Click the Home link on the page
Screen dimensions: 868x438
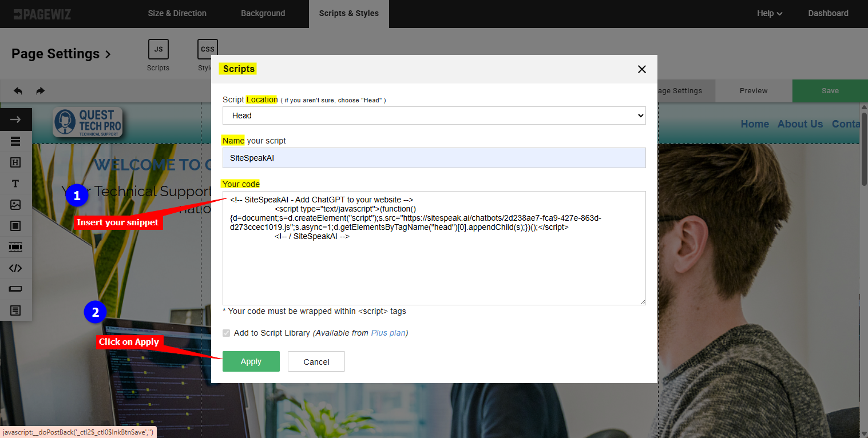point(755,124)
